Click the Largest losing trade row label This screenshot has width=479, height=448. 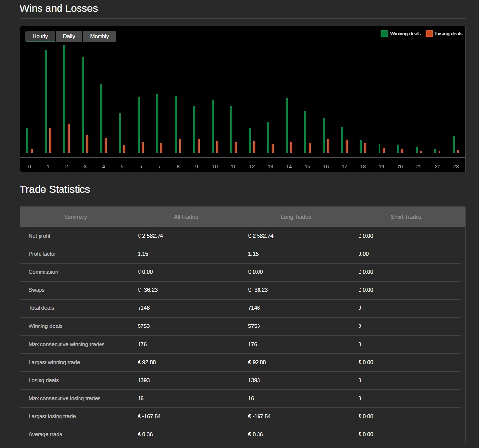tap(52, 416)
